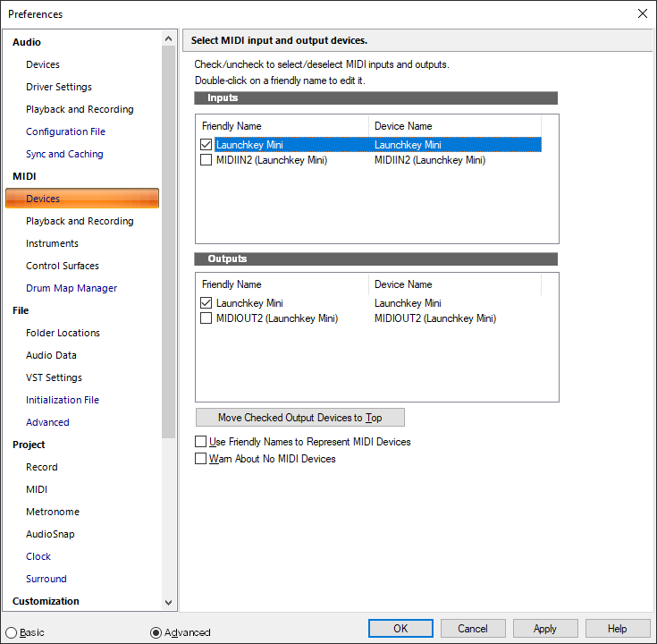
Task: Open Drum Map Manager settings
Action: pos(72,288)
